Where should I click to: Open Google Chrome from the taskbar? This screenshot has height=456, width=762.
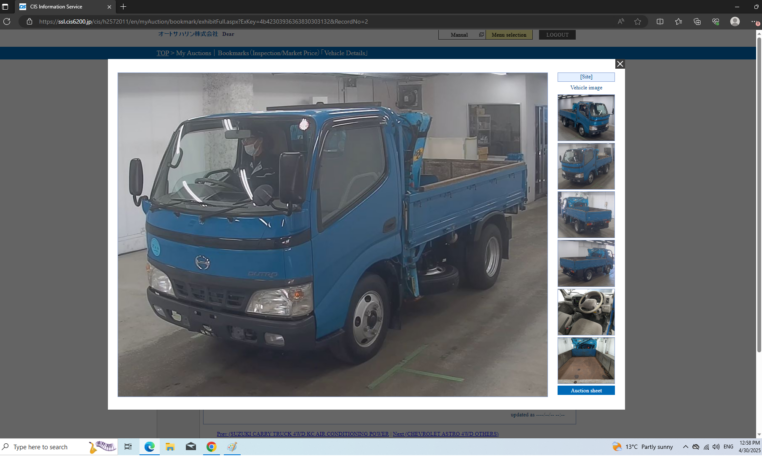coord(211,447)
